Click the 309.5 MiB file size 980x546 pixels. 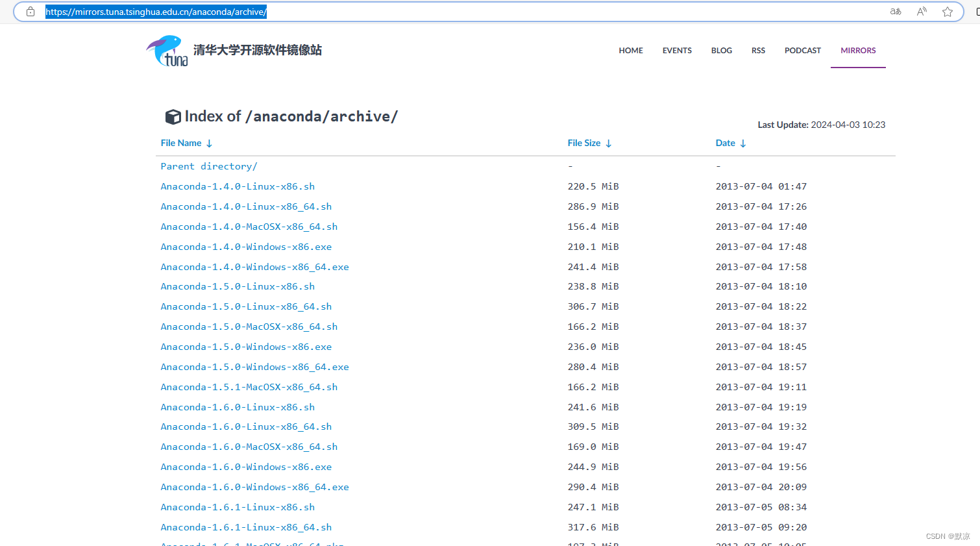coord(593,427)
